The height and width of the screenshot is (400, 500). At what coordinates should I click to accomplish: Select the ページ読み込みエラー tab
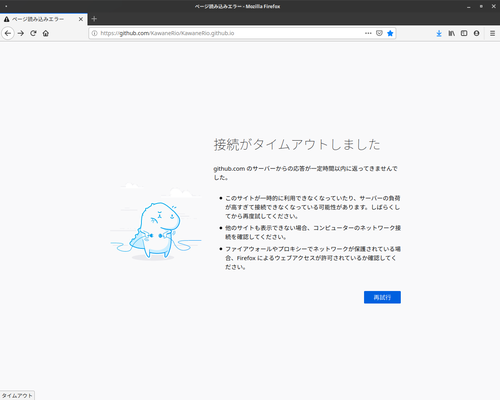click(44, 19)
